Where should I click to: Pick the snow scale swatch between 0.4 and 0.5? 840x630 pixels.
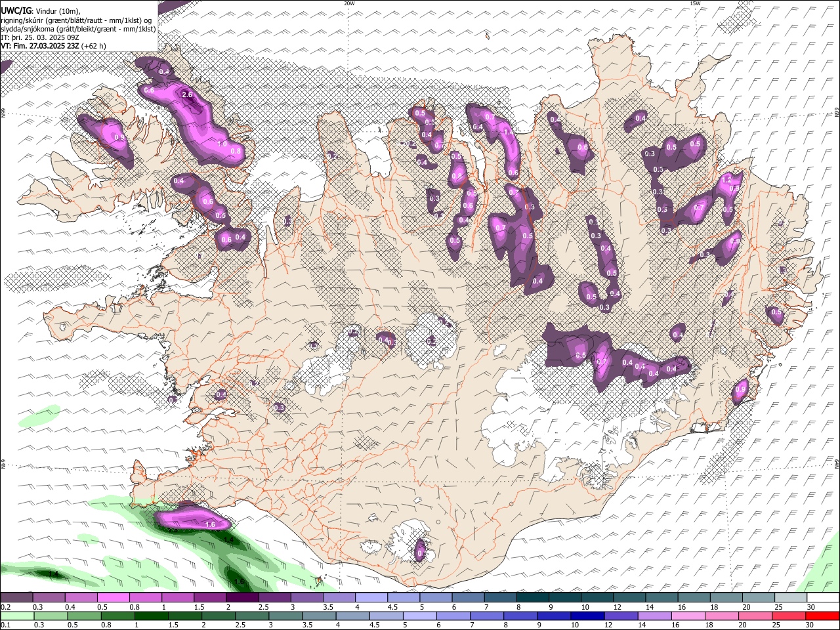[x=81, y=597]
